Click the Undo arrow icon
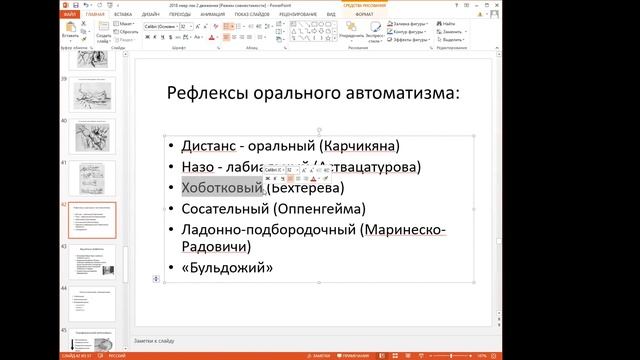This screenshot has width=640, height=360. 86,5
